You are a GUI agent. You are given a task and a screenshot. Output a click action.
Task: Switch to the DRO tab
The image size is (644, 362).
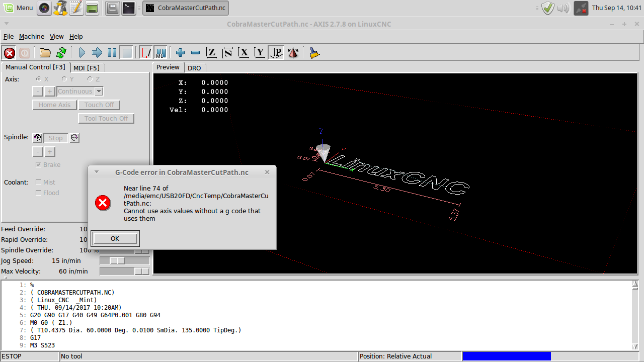tap(194, 68)
